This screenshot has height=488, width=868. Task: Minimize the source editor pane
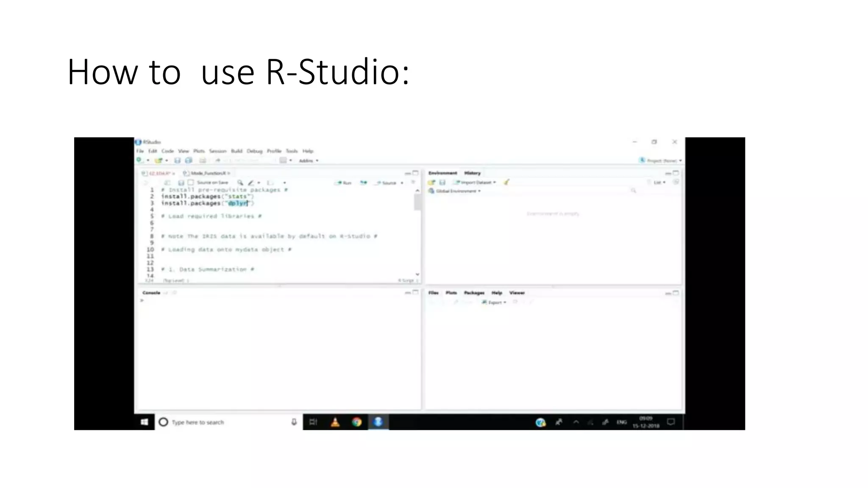[407, 173]
